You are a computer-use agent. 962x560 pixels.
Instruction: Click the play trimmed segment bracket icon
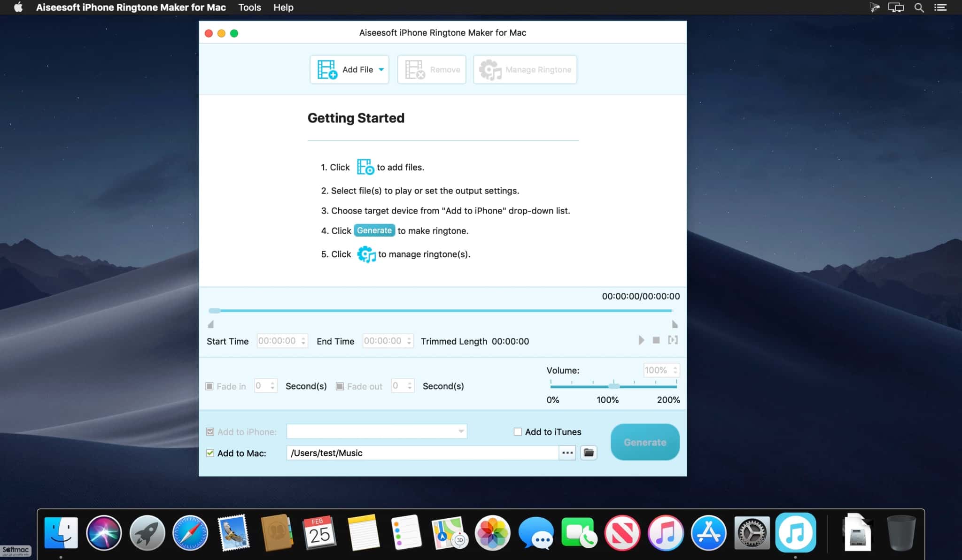[673, 340]
